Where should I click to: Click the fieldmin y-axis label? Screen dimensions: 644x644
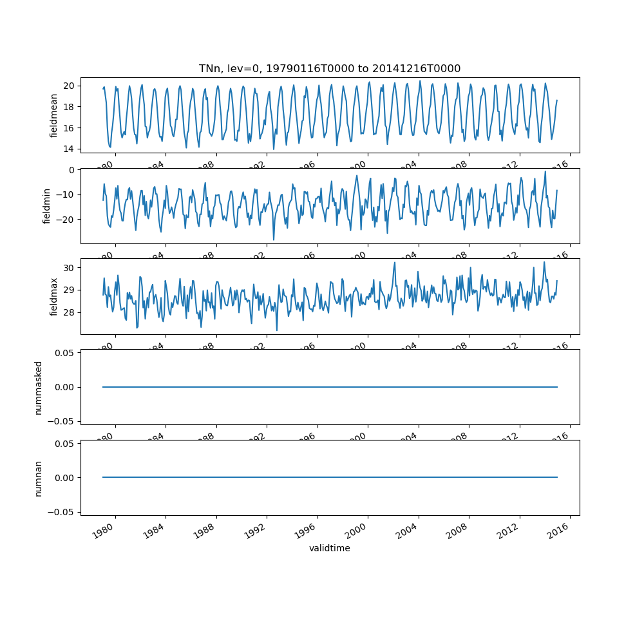(46, 206)
